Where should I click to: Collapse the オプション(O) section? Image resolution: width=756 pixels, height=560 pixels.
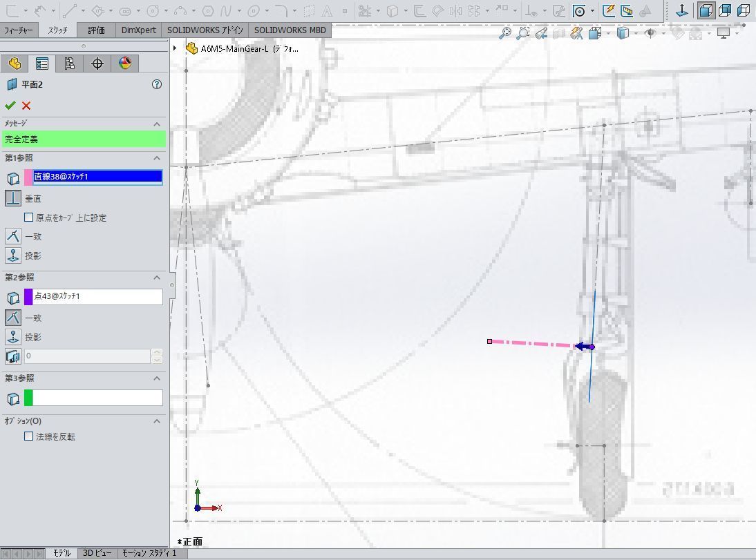pos(157,421)
